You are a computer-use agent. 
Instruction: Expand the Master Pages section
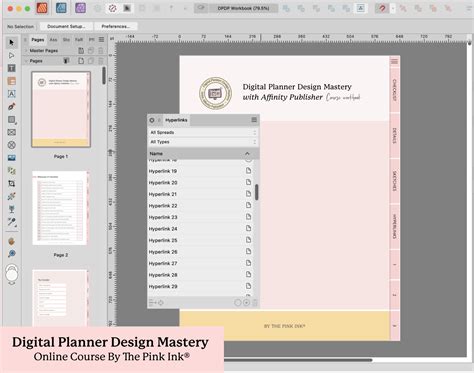(26, 51)
